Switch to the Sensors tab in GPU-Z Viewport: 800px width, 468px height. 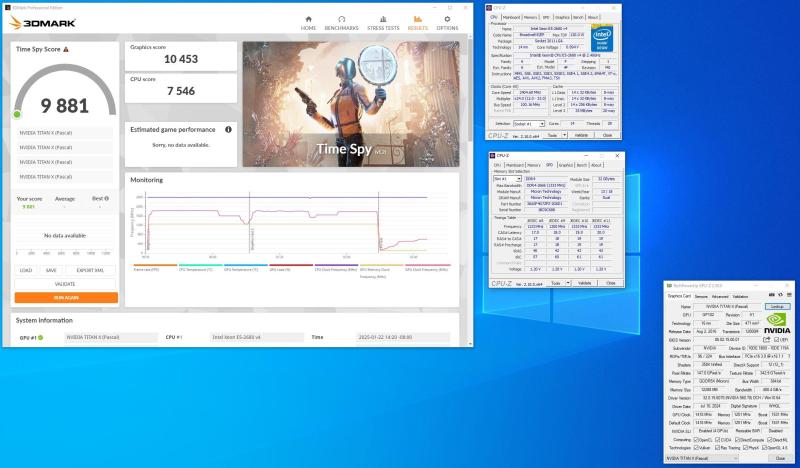tap(702, 296)
